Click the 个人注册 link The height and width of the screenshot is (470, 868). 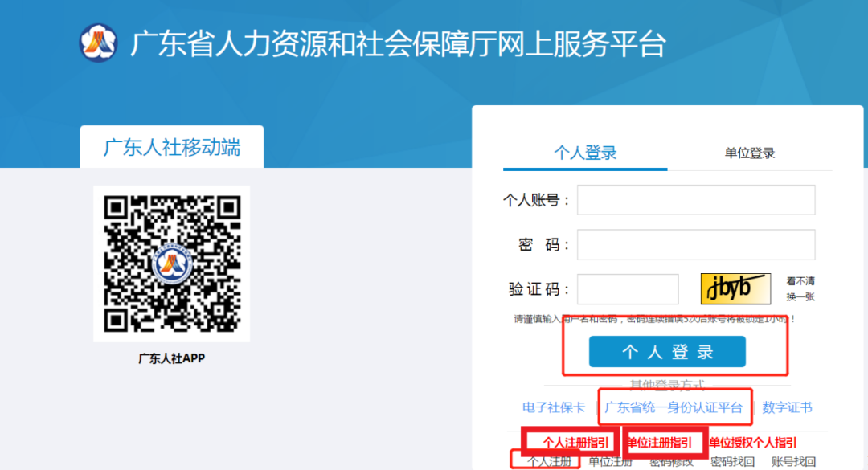(x=550, y=462)
